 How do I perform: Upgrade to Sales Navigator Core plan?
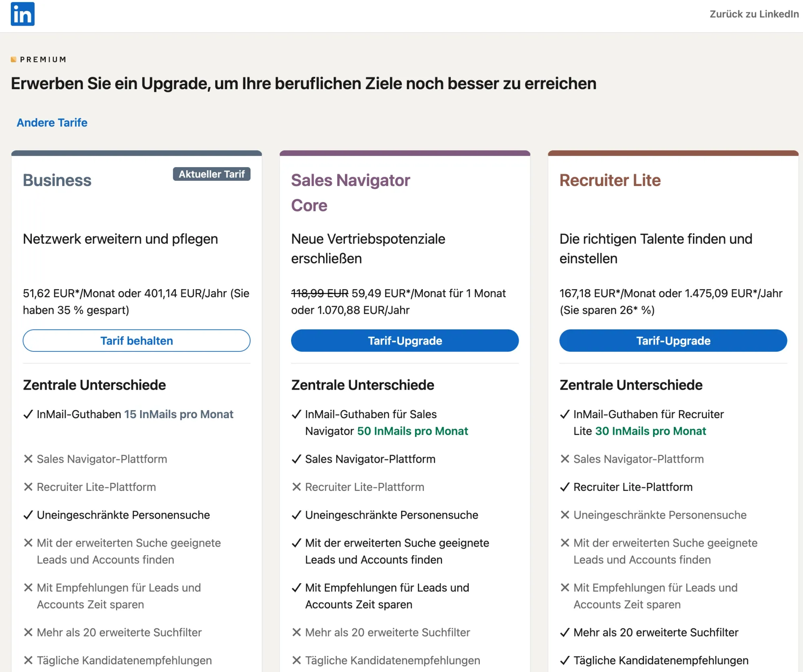point(405,341)
